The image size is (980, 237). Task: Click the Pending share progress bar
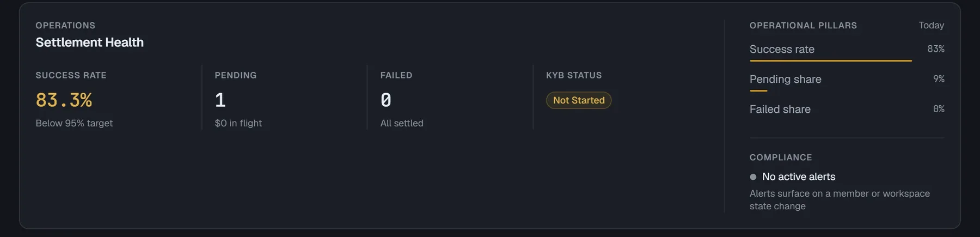[x=758, y=90]
